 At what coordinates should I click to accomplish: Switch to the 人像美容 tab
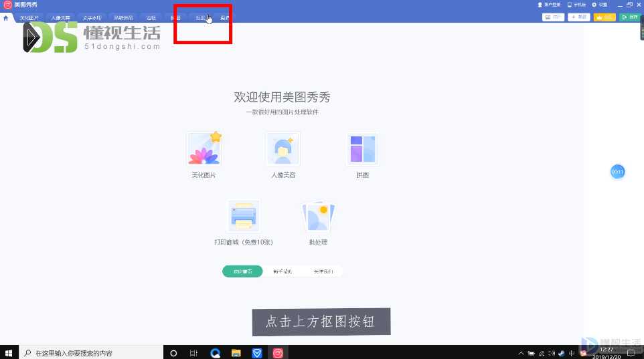coord(60,18)
